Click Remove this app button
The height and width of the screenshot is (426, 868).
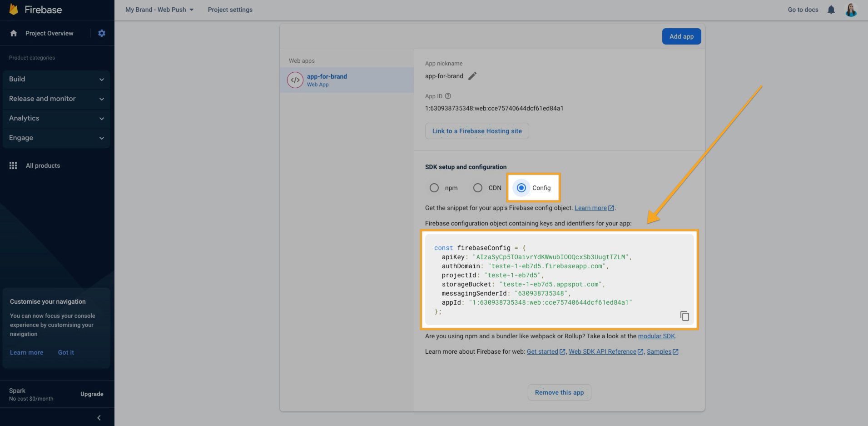(x=559, y=392)
